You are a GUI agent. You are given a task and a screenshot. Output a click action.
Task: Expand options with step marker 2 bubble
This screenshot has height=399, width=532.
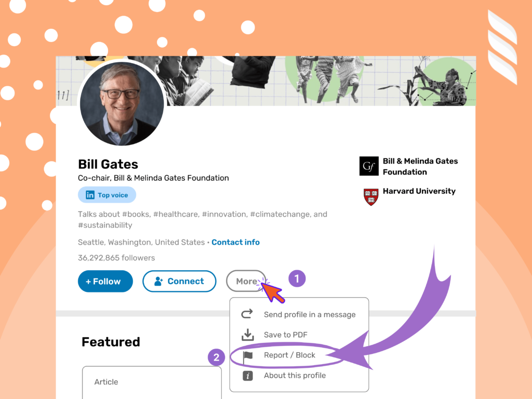click(216, 357)
